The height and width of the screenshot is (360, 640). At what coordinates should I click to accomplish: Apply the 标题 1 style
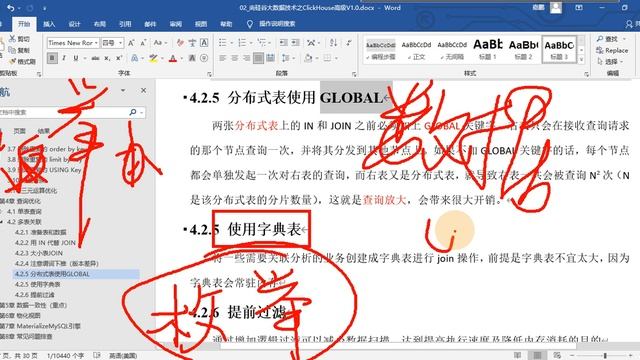(487, 49)
